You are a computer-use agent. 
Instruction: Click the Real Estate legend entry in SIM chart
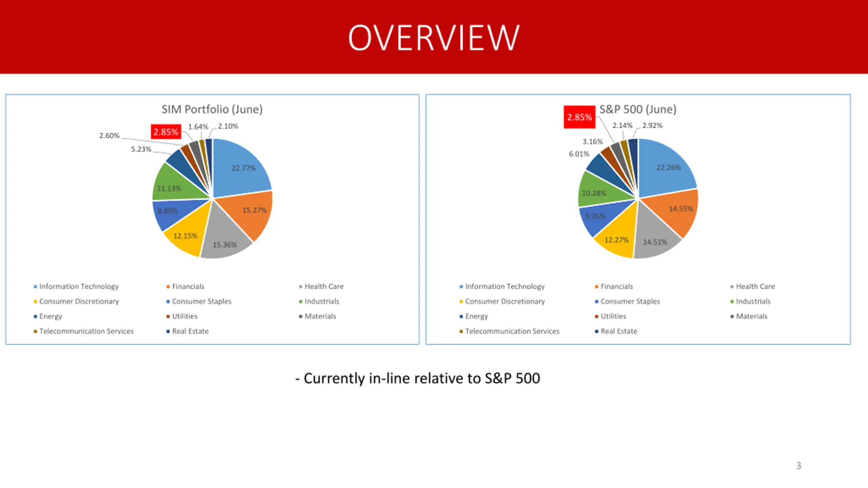click(x=188, y=331)
